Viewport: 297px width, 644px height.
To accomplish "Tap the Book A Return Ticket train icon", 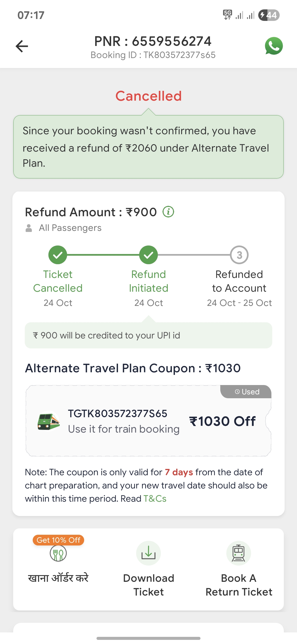I will pos(238,553).
